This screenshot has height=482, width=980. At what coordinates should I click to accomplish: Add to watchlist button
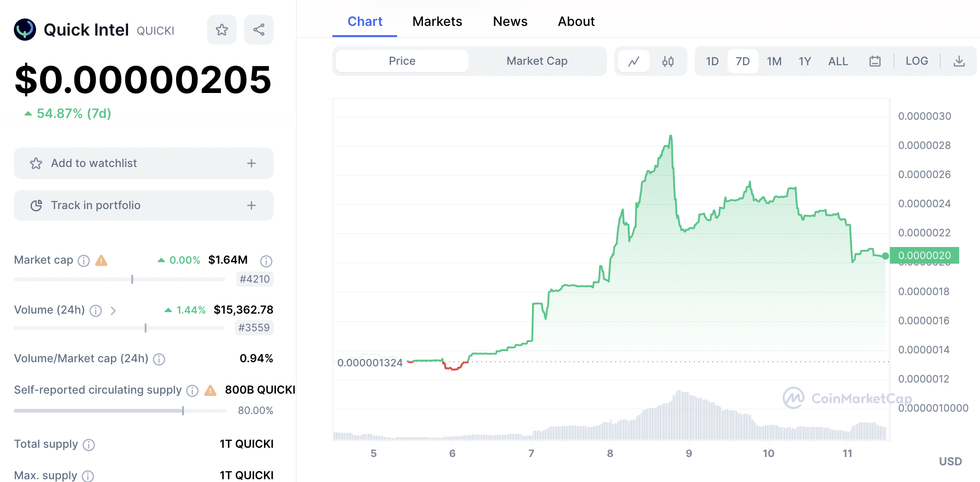(x=144, y=163)
